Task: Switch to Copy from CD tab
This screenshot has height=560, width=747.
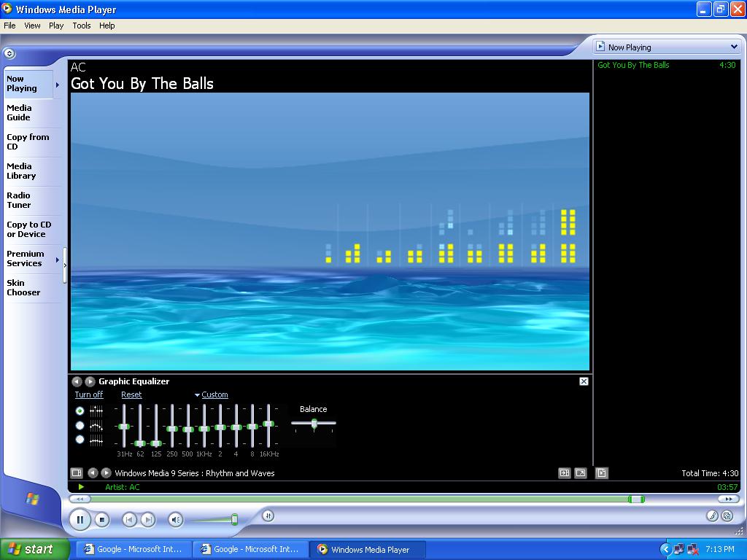Action: [x=28, y=142]
